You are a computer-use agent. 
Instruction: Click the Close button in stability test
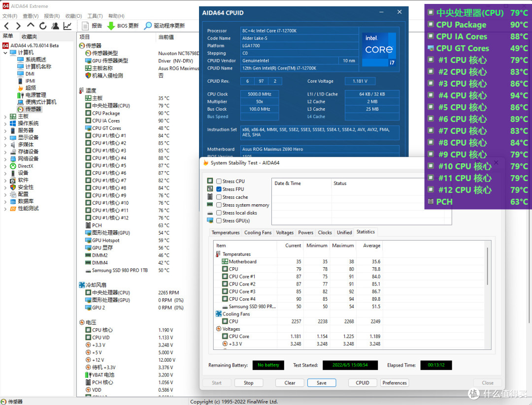tap(488, 383)
